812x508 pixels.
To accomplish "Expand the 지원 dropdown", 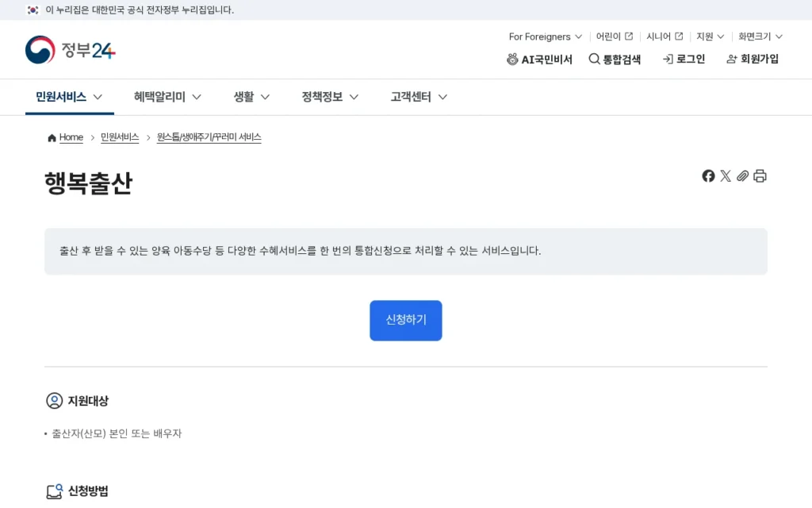I will coord(710,37).
